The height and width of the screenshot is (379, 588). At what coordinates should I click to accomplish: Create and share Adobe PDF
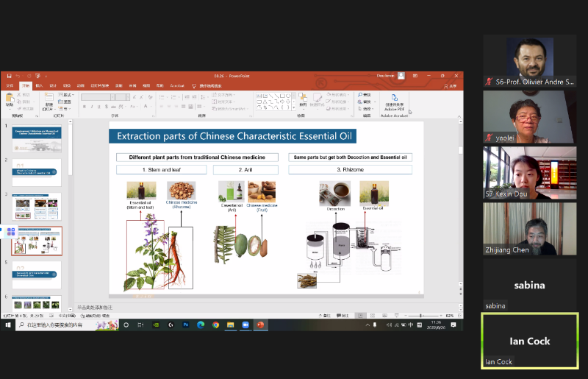point(394,102)
